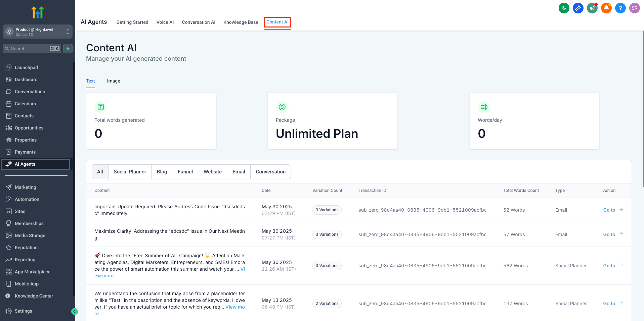This screenshot has height=321, width=644.
Task: Expand the placeholder Test row via View more
Action: (x=235, y=307)
